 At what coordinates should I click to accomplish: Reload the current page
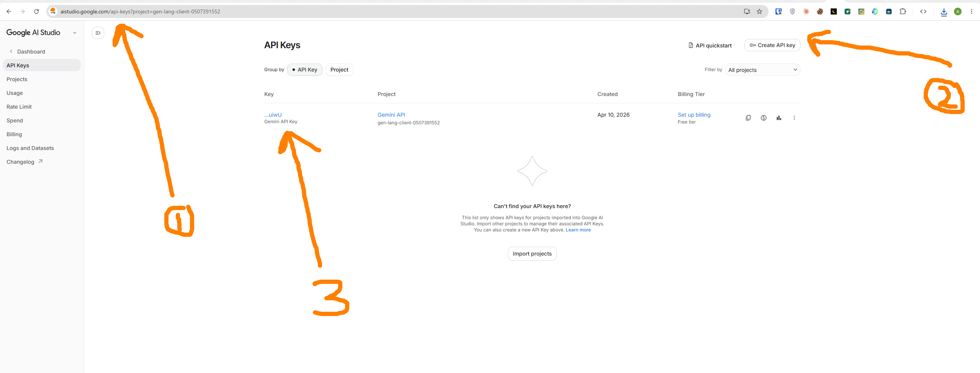coord(36,11)
